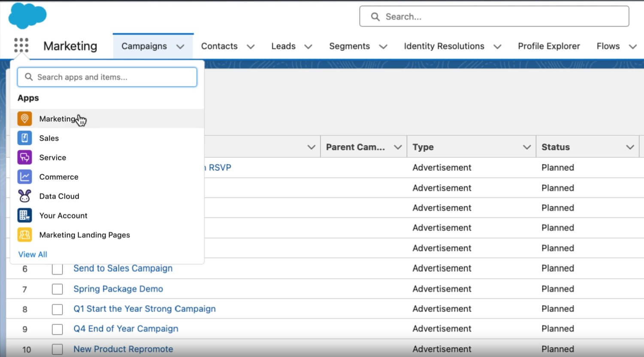Open the App Launcher waffle icon
Screen dimensions: 644x357
[x=21, y=45]
